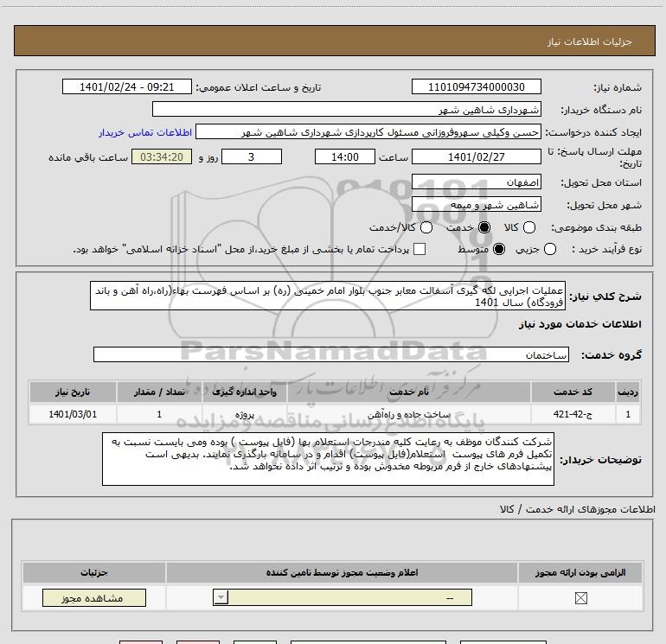Open the اطلاعات تماس خریدار link
This screenshot has width=666, height=644.
145,132
